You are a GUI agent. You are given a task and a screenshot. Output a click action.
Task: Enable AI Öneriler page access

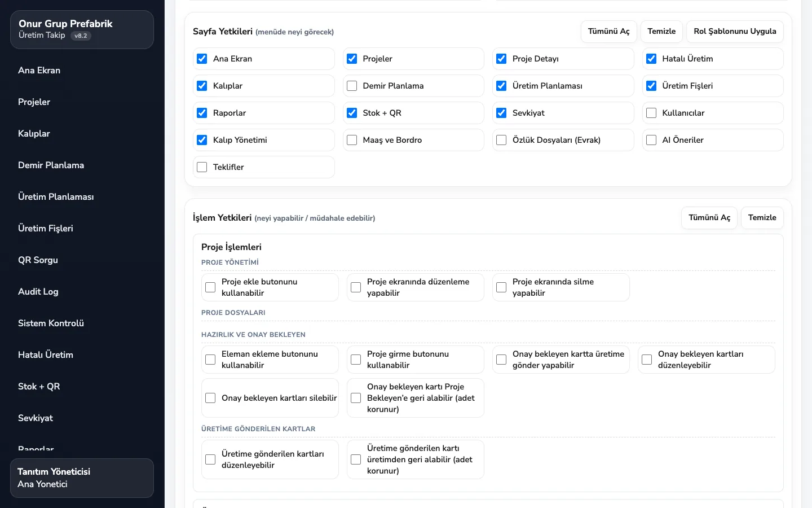(x=651, y=140)
